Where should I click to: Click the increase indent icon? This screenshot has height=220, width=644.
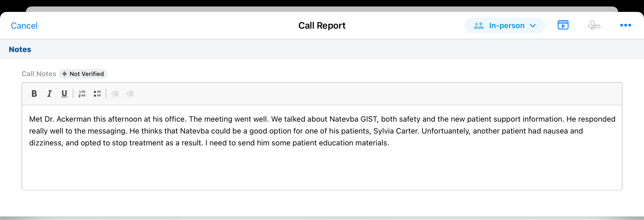point(115,94)
